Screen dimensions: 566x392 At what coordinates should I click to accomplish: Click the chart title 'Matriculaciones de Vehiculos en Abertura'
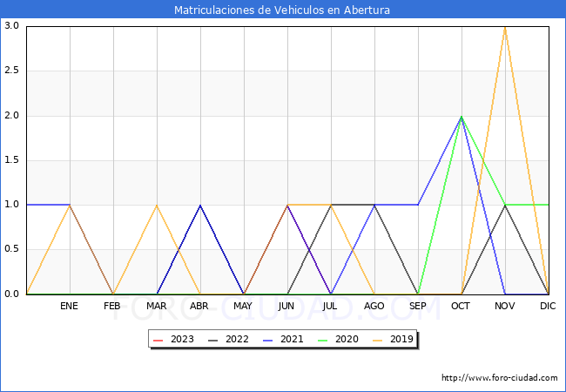click(282, 10)
